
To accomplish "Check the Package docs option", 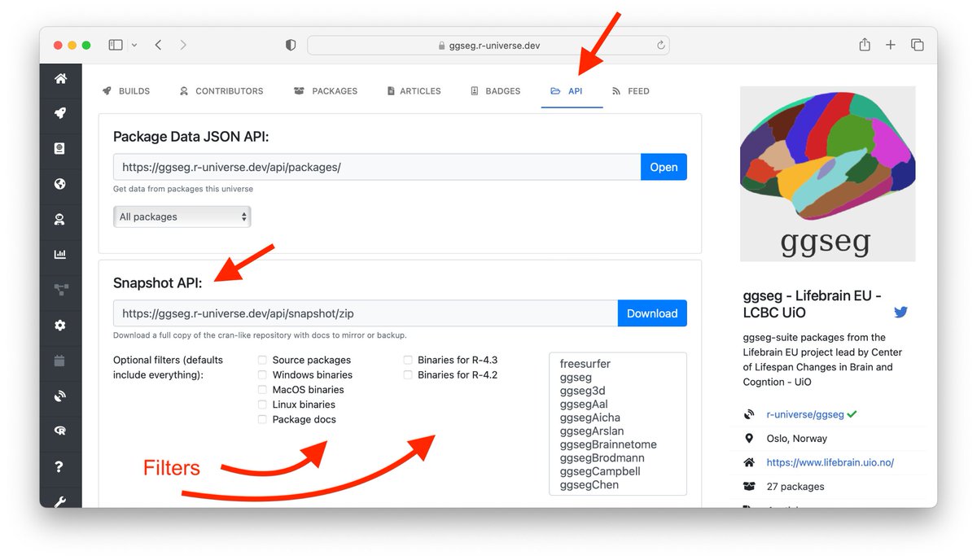I will click(262, 419).
